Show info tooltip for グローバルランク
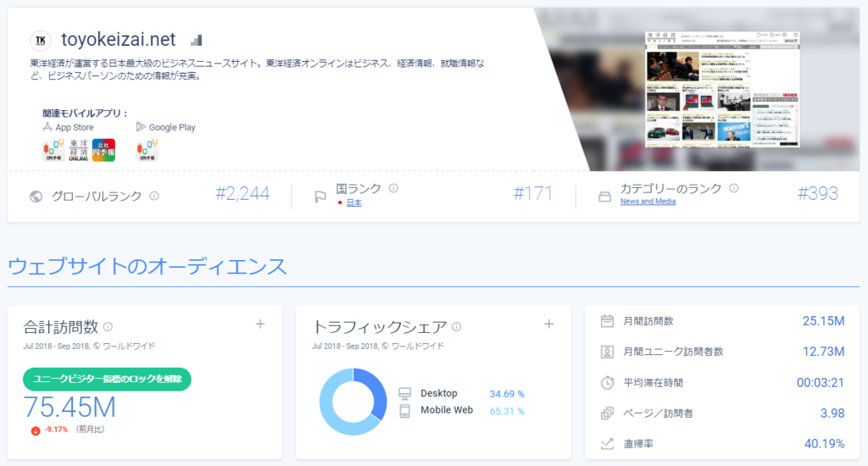 154,196
